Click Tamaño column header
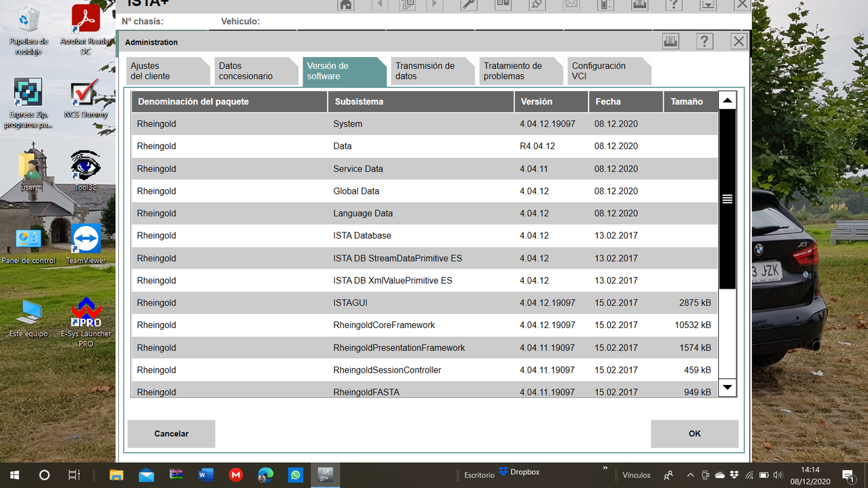 pos(690,102)
